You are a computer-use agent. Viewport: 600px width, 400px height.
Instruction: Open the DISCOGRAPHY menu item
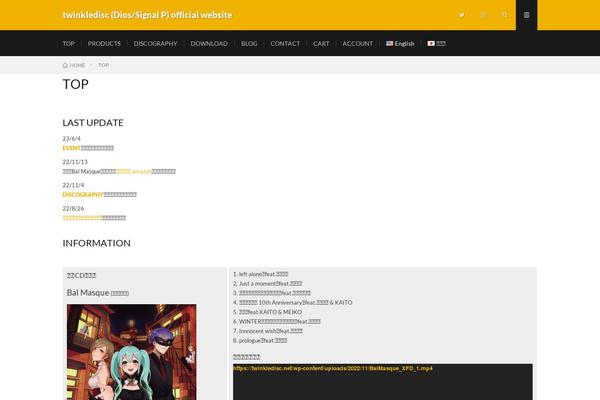click(x=155, y=44)
